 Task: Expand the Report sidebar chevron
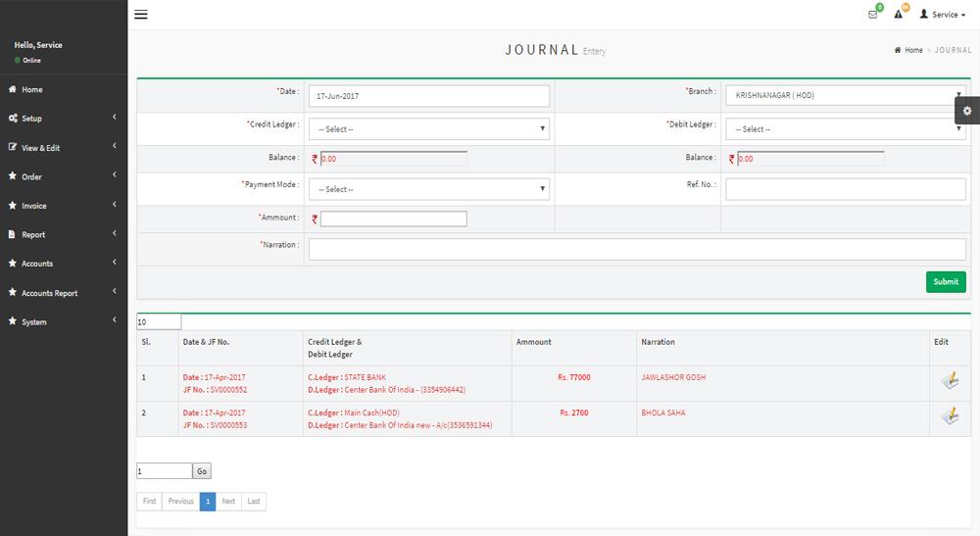click(x=115, y=233)
